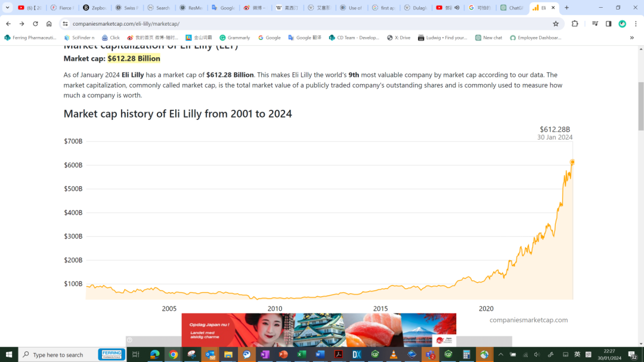Open Microsoft Teams from the taskbar
Image resolution: width=644 pixels, height=362 pixels.
pos(430,354)
